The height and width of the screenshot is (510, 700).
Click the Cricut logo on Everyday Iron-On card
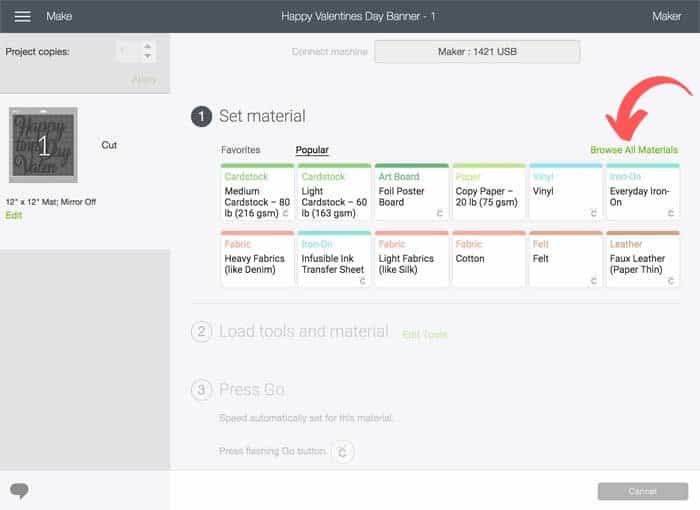(671, 213)
